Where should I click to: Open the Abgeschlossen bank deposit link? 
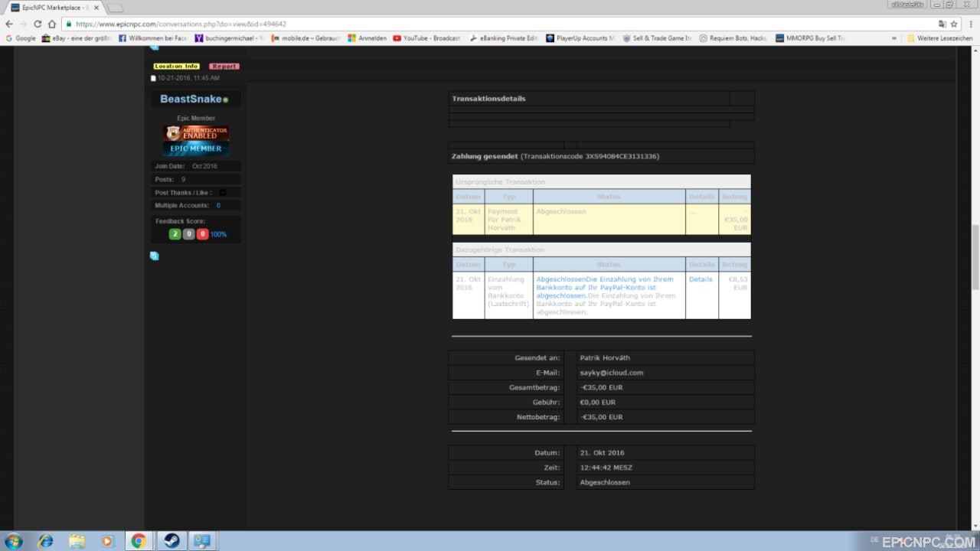point(605,287)
